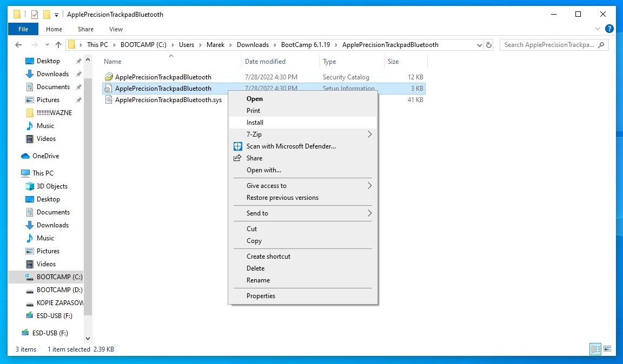
Task: Expand the Give access to submenu
Action: (369, 186)
